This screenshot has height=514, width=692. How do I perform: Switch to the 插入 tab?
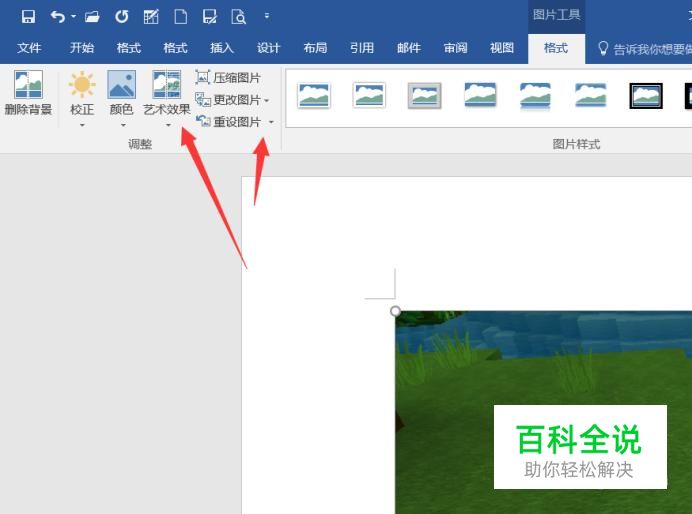point(222,48)
